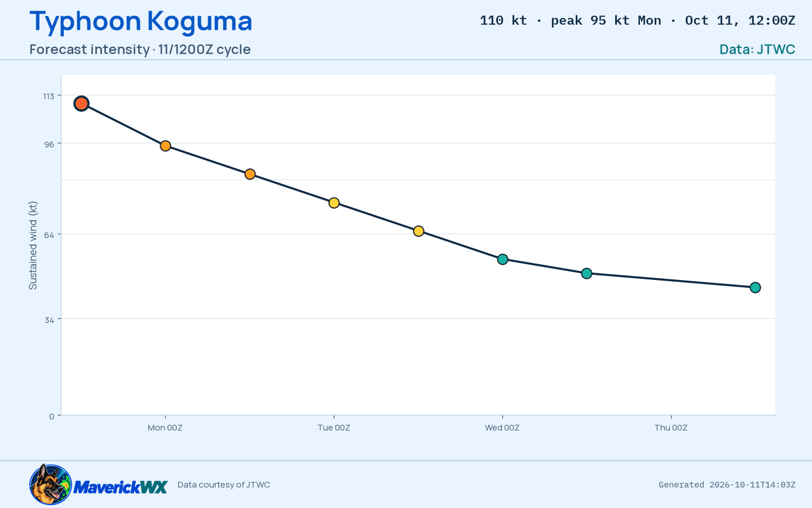Click the "113" y-axis tick label

[49, 97]
